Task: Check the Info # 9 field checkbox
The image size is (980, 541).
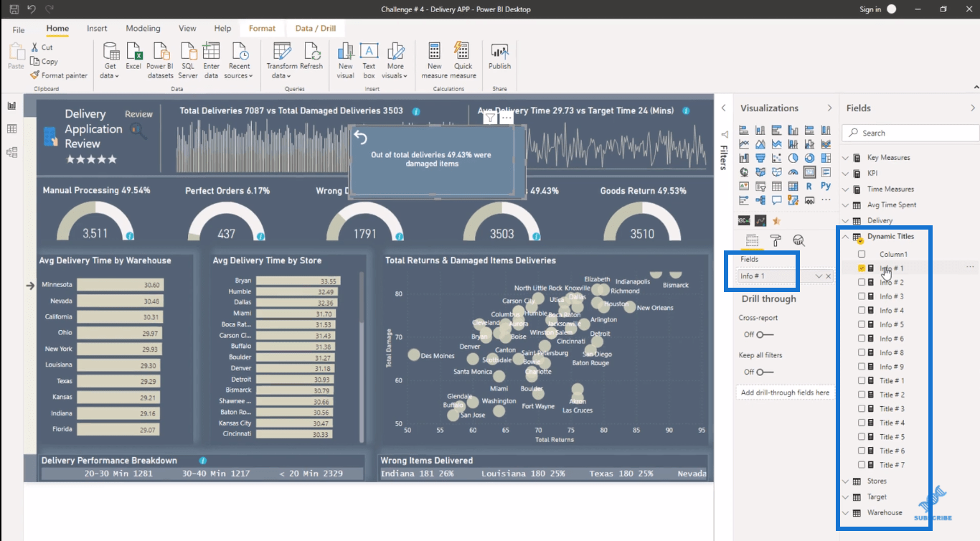Action: 862,367
